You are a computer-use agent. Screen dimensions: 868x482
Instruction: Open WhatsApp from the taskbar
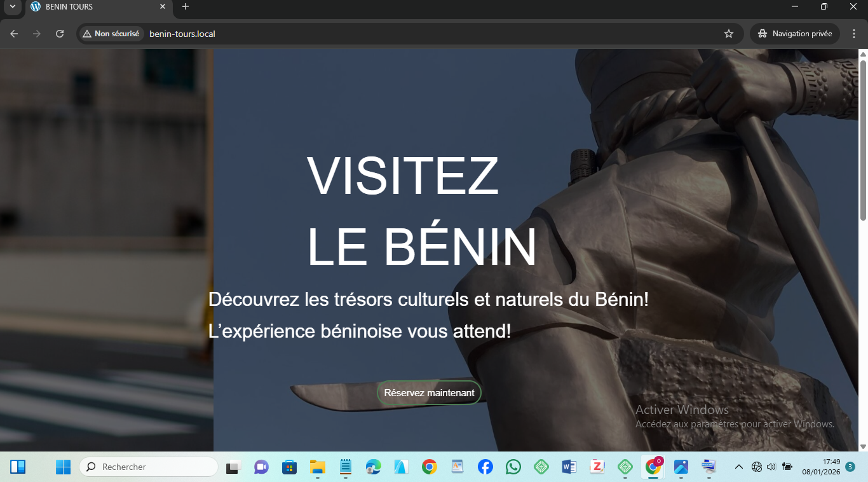pyautogui.click(x=513, y=467)
